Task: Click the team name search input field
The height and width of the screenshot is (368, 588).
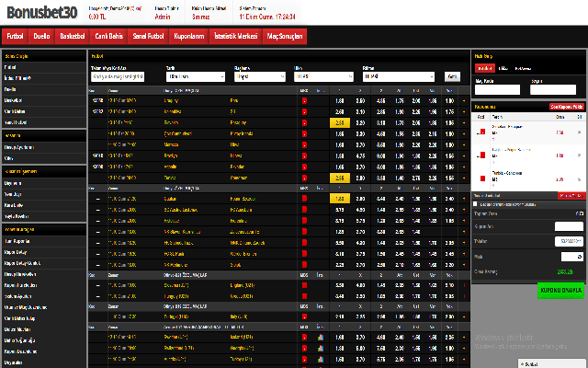Action: pyautogui.click(x=117, y=77)
